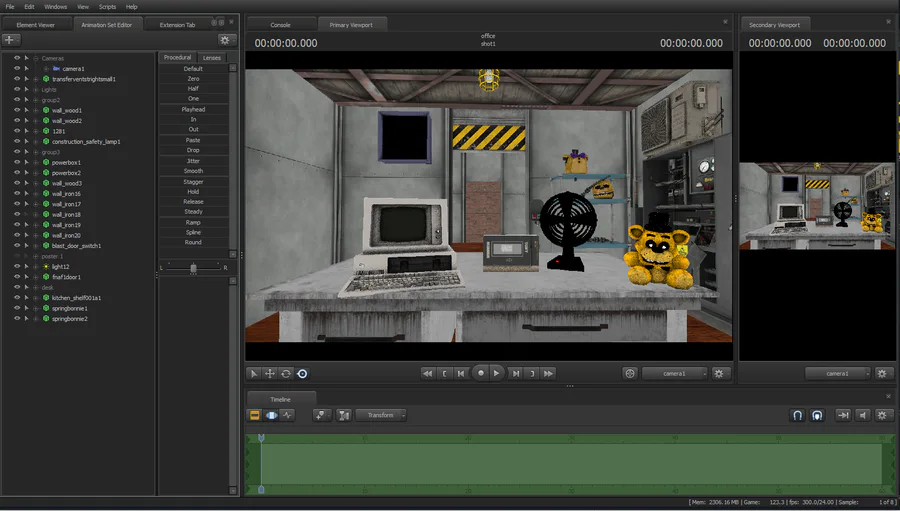
Task: Select the move manipulator tool
Action: pos(270,374)
